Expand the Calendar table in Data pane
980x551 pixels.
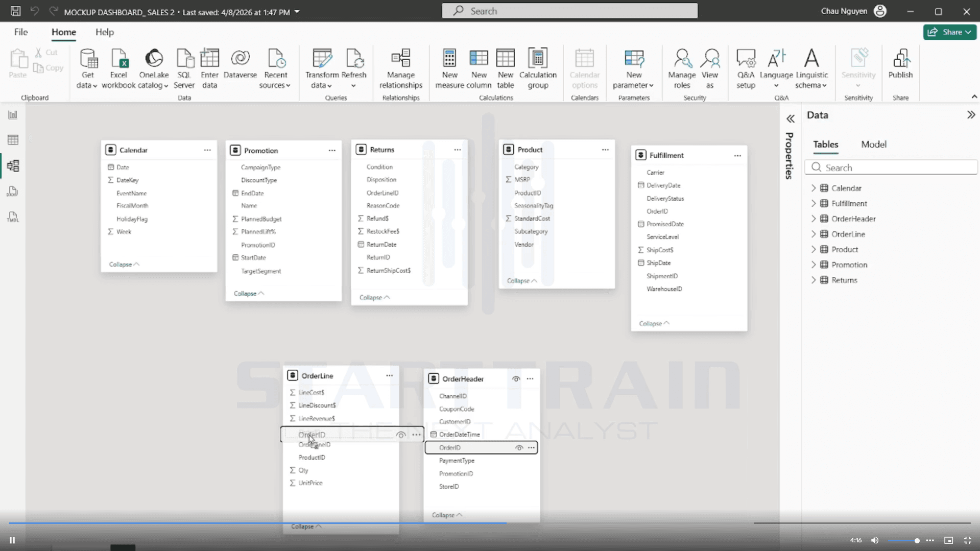(x=814, y=188)
